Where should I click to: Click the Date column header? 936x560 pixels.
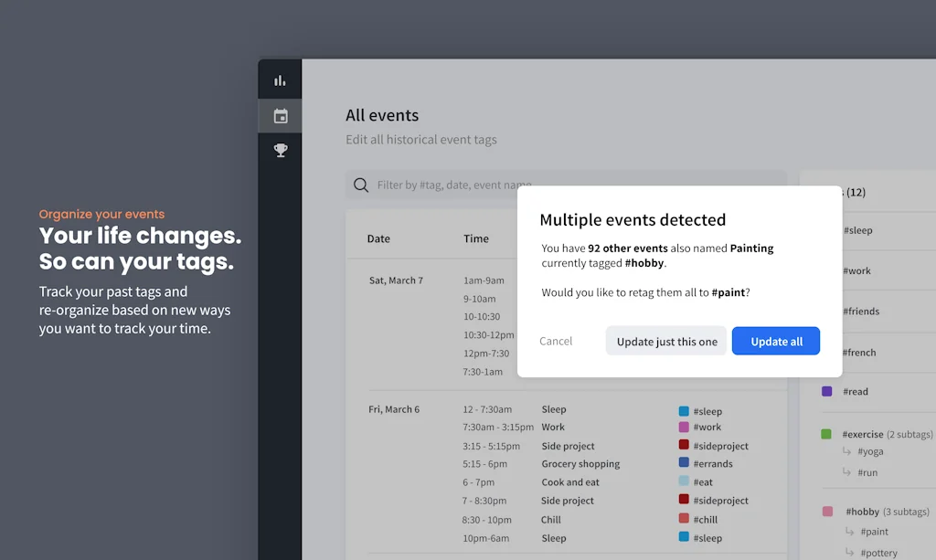coord(378,238)
